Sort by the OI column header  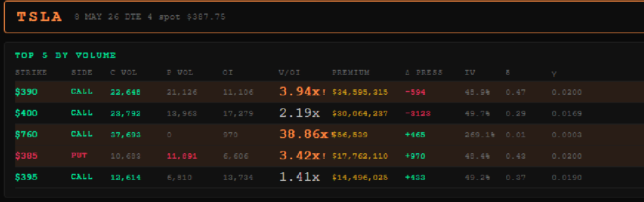(228, 73)
